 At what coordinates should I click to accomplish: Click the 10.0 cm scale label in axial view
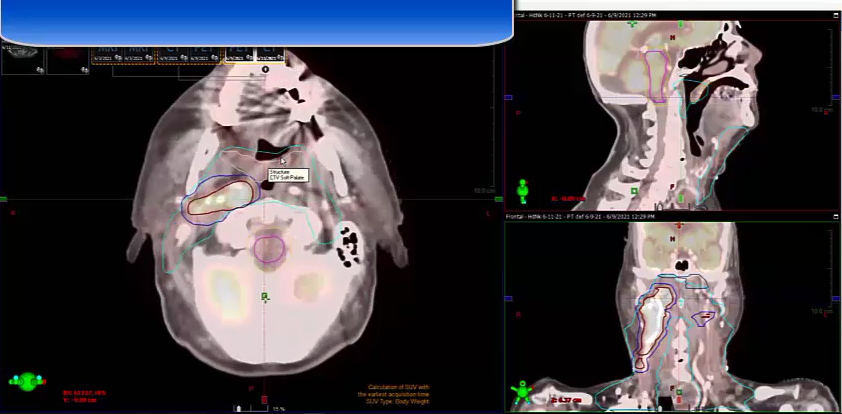point(484,191)
